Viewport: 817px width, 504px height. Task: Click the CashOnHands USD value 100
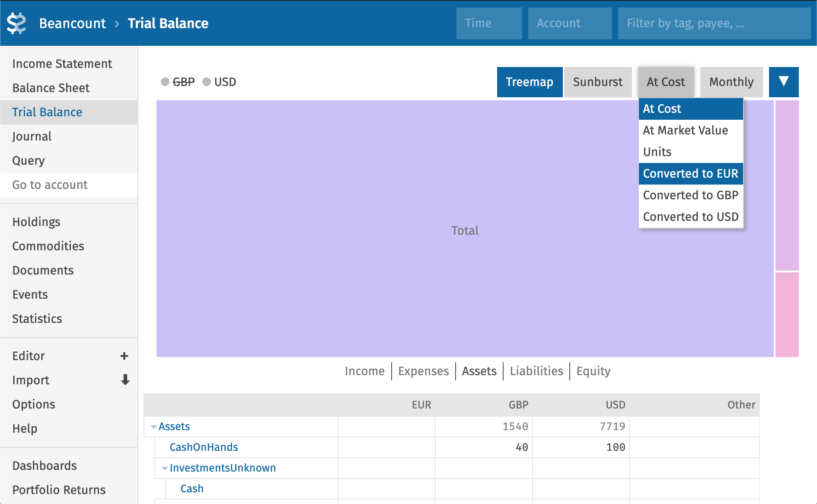(x=616, y=447)
